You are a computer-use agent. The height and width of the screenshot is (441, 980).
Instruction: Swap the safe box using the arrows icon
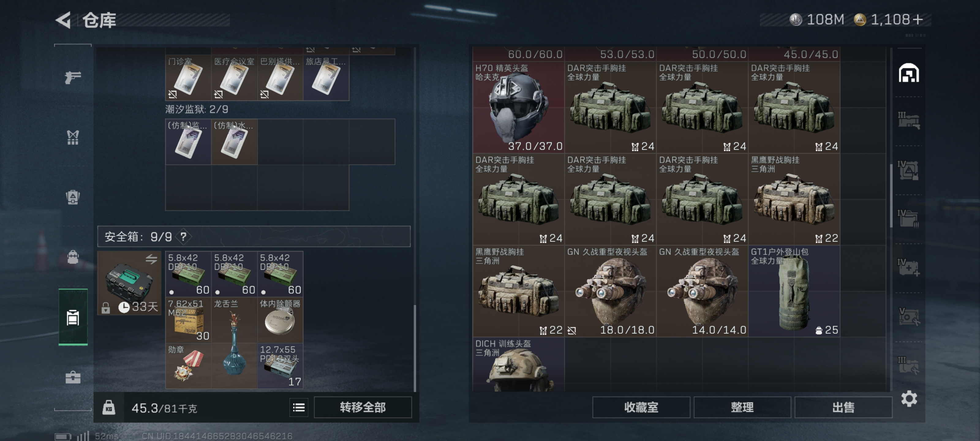pos(151,259)
